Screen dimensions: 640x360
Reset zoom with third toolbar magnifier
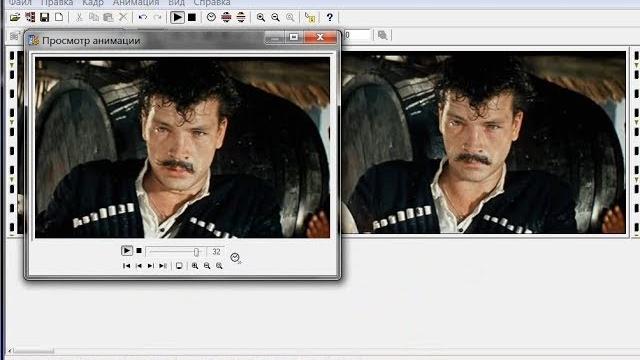pyautogui.click(x=290, y=17)
